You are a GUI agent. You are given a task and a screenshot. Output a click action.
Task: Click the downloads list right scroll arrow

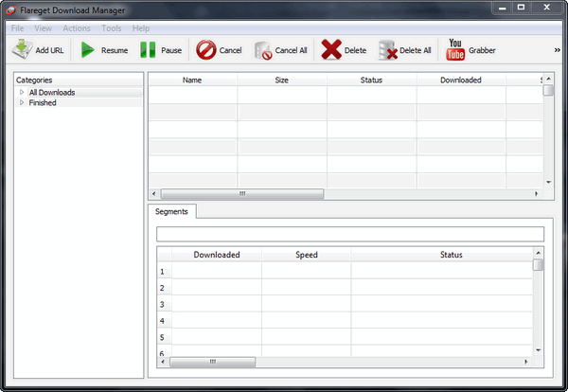(537, 194)
